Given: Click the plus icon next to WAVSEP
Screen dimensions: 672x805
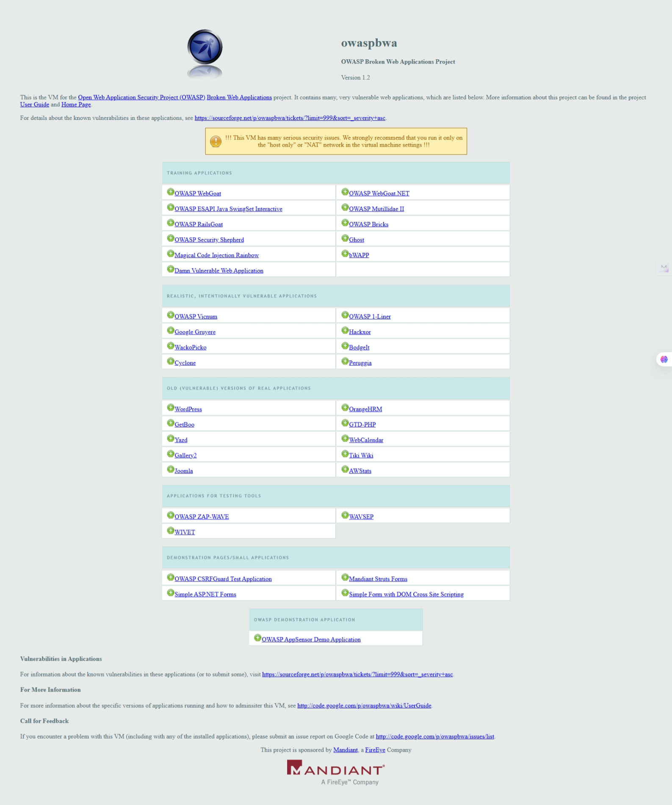Looking at the screenshot, I should coord(345,515).
